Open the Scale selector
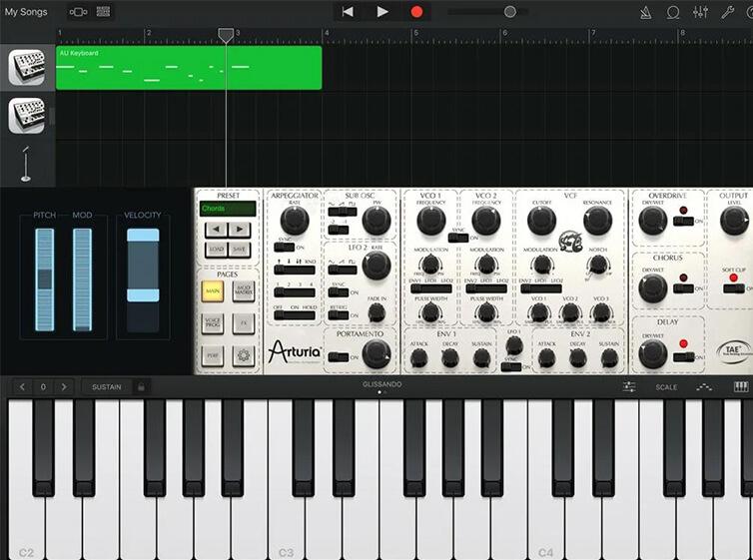This screenshot has width=753, height=560. coord(666,387)
